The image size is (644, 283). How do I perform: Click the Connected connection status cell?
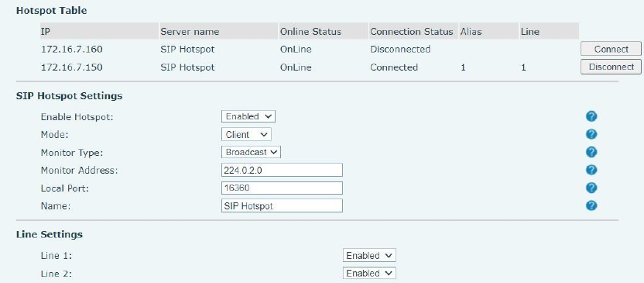pos(394,67)
